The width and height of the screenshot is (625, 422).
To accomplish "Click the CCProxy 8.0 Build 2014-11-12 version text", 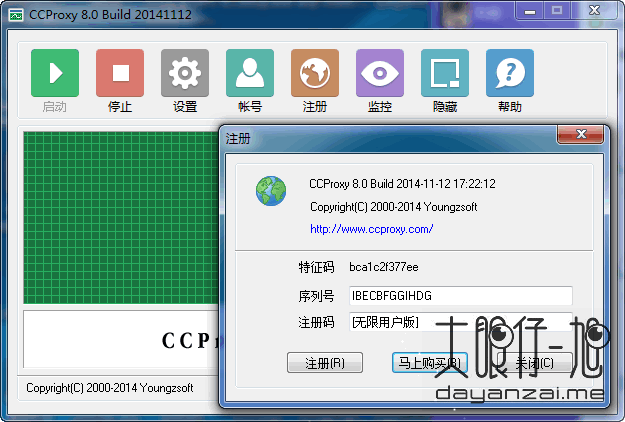I will tap(402, 184).
